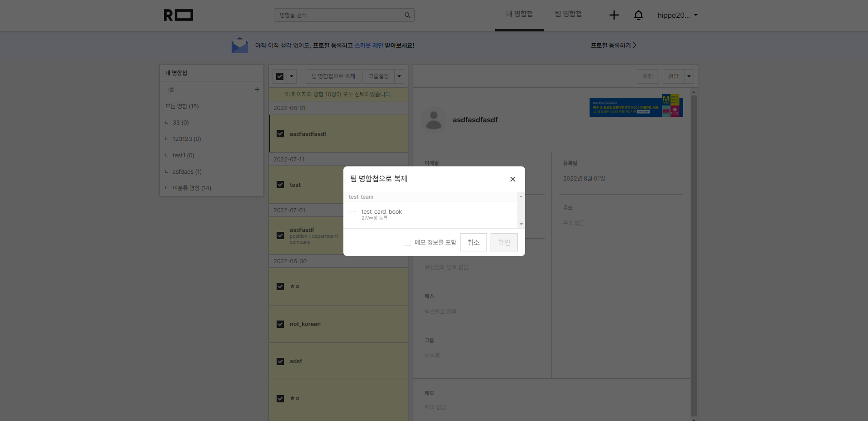Click the forward button in the detail panel
The height and width of the screenshot is (421, 868).
(x=673, y=76)
